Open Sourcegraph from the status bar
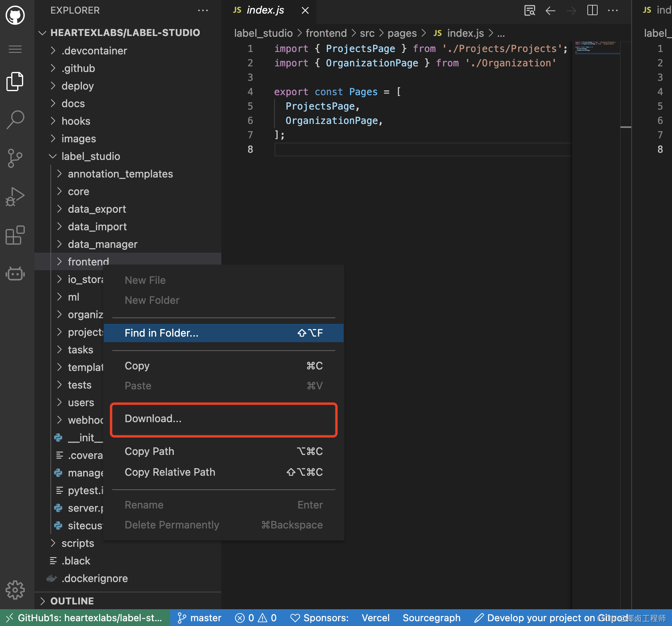Viewport: 672px width, 626px height. [x=431, y=617]
